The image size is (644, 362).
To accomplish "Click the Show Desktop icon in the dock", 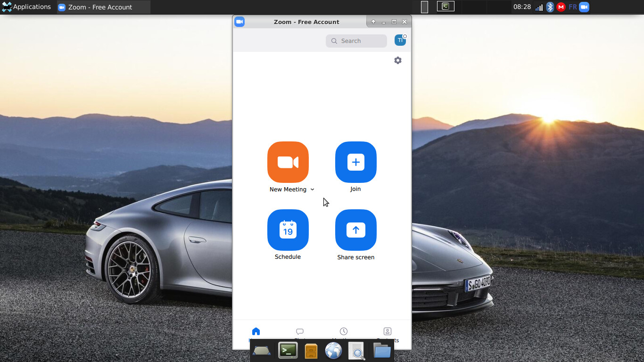I will 262,351.
